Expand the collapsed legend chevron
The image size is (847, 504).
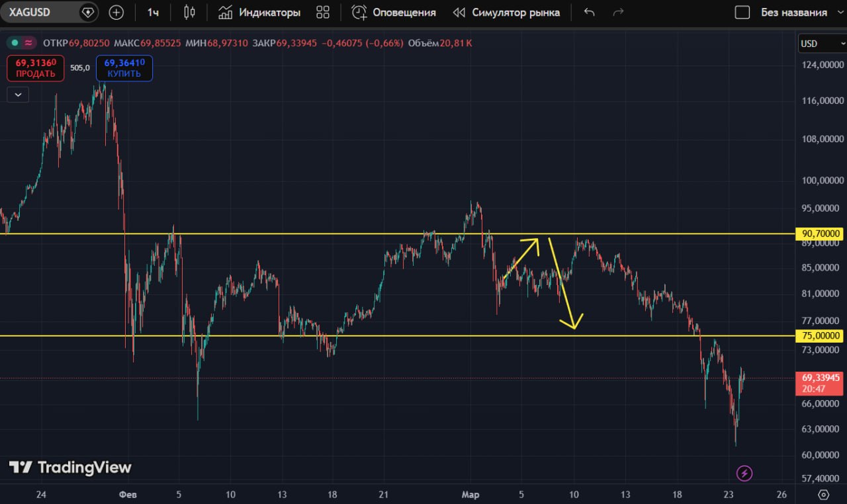18,95
